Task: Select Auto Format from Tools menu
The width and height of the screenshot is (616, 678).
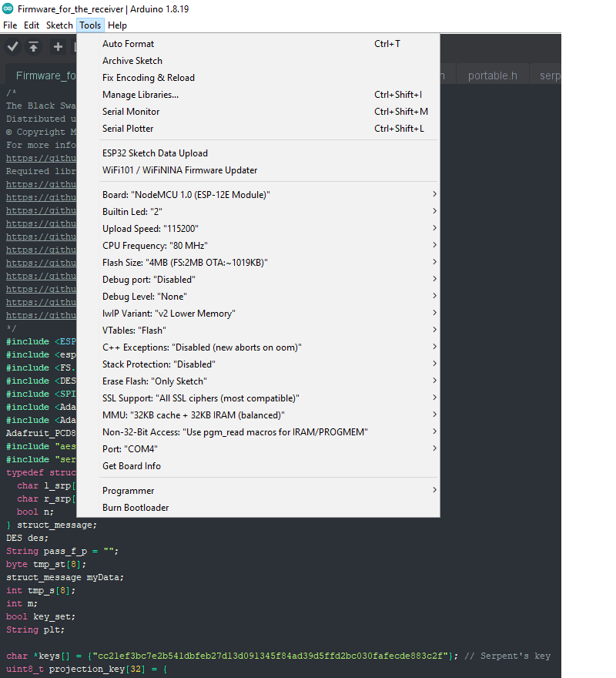Action: (x=258, y=44)
